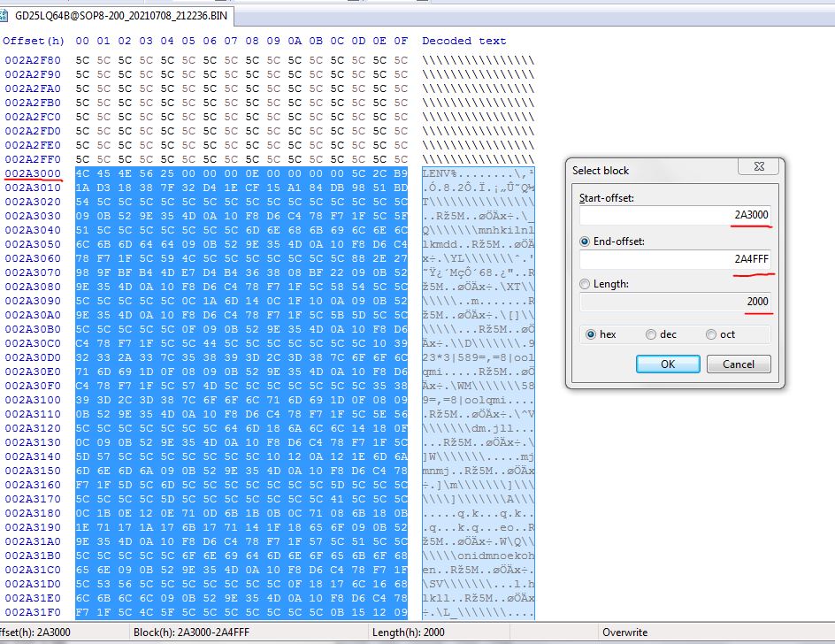
Task: Click decoded text in row 002A30D0
Action: click(479, 358)
